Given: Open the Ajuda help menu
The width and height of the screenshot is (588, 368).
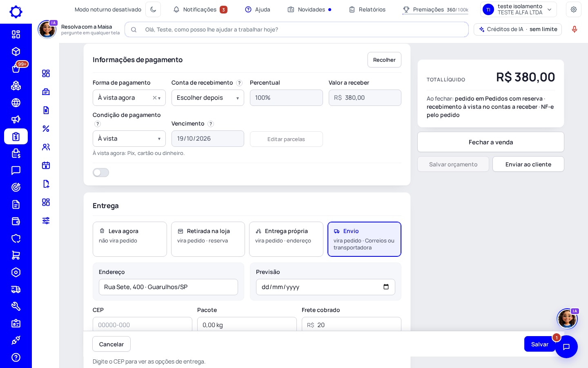Looking at the screenshot, I should pos(258,9).
